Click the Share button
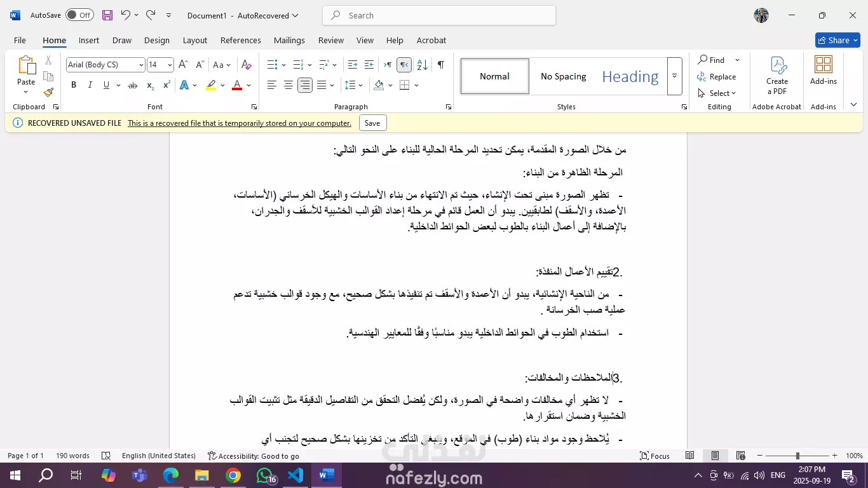This screenshot has height=488, width=868. coord(837,40)
